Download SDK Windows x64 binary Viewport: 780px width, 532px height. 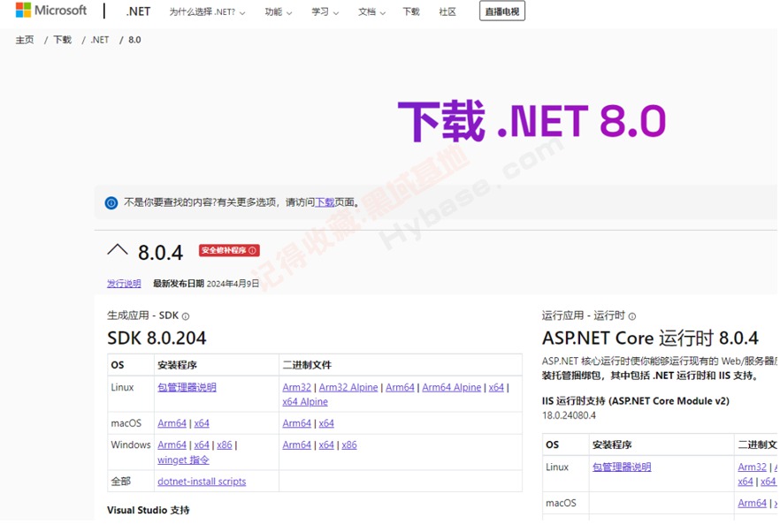[326, 445]
